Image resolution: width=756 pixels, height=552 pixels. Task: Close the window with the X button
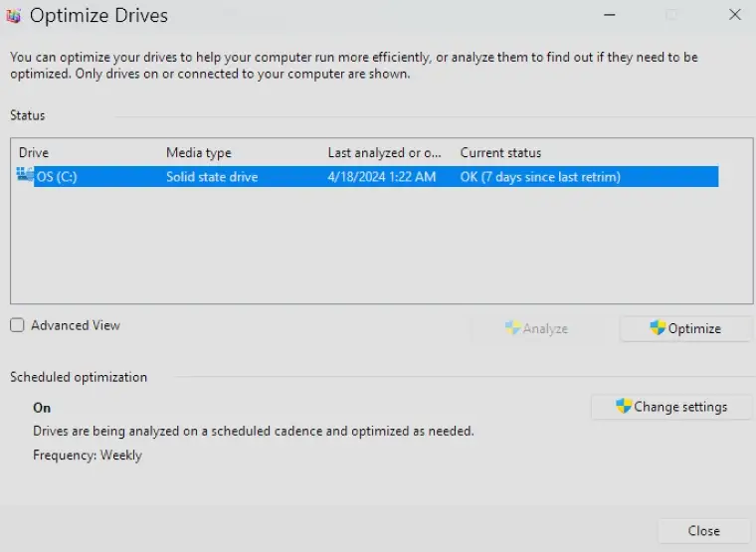tap(735, 15)
